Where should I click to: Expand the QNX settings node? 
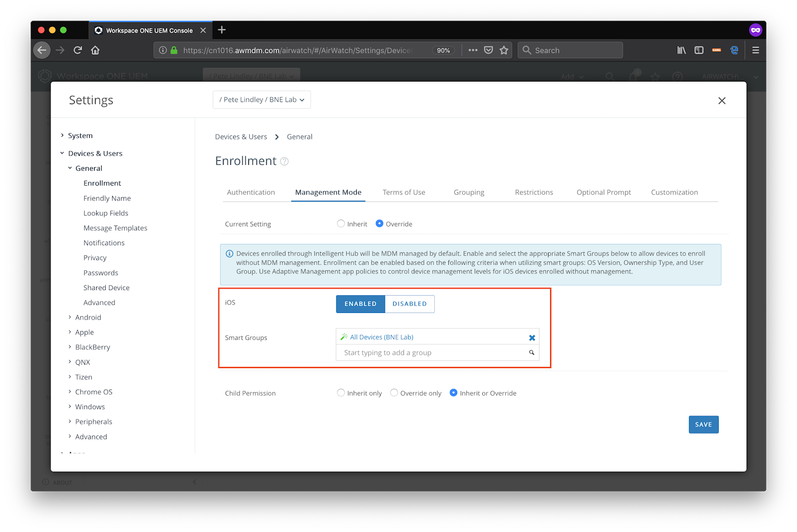[x=70, y=362]
